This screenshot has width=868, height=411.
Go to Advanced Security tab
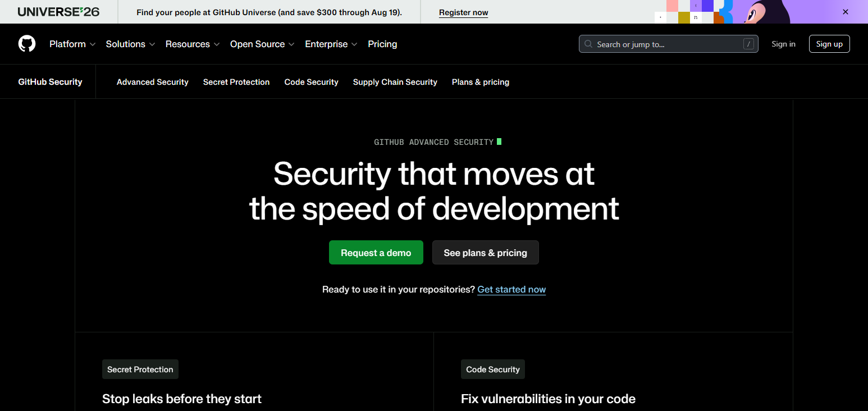tap(153, 82)
